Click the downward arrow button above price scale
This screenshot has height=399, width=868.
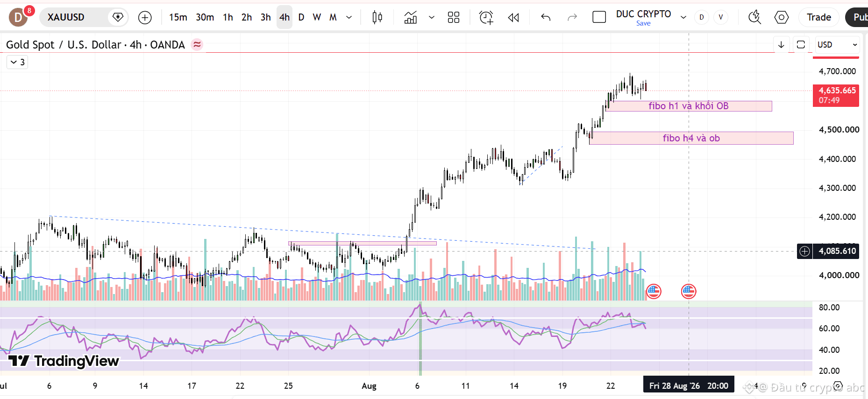click(x=781, y=45)
